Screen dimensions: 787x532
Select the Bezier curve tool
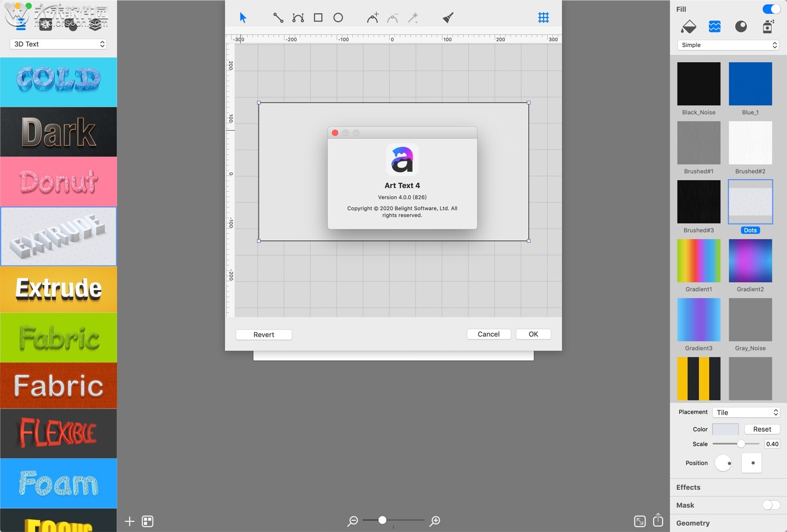pos(298,18)
